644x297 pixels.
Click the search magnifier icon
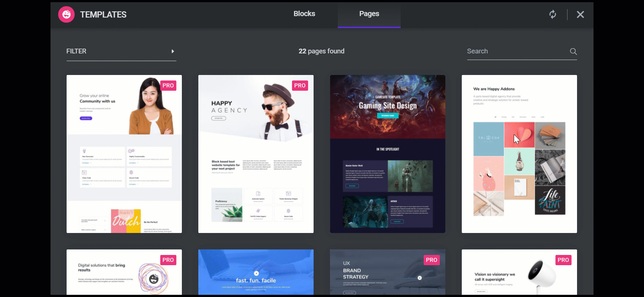pos(573,52)
